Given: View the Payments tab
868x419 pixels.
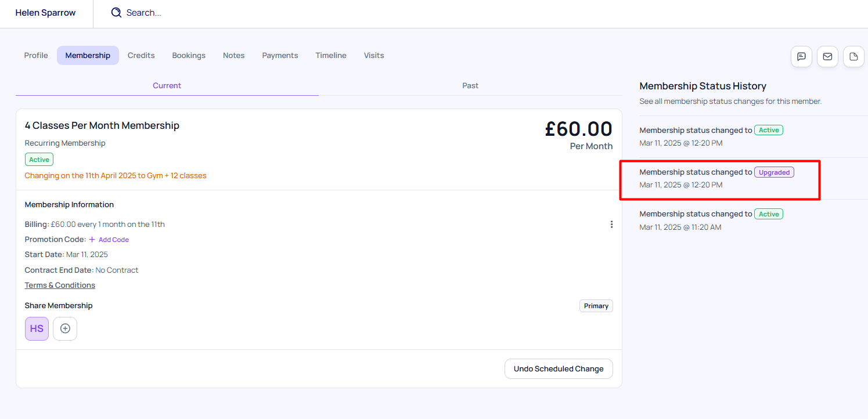Looking at the screenshot, I should coord(280,55).
